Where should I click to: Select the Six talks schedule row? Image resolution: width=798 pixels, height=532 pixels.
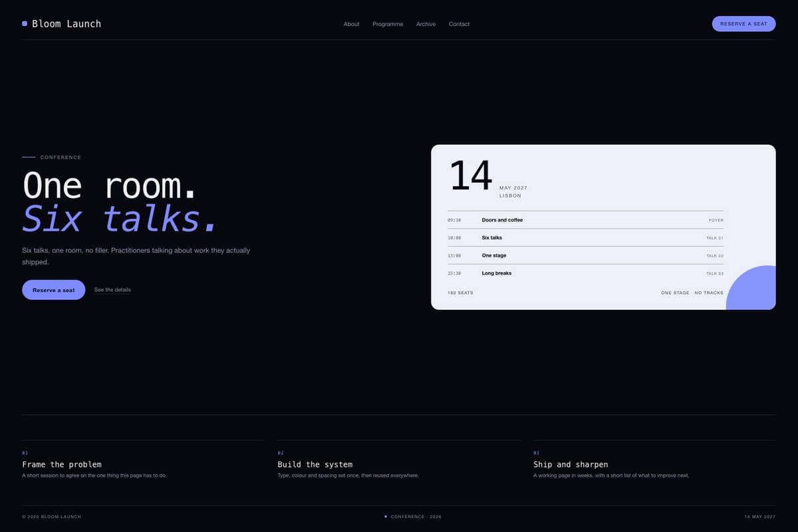[586, 237]
